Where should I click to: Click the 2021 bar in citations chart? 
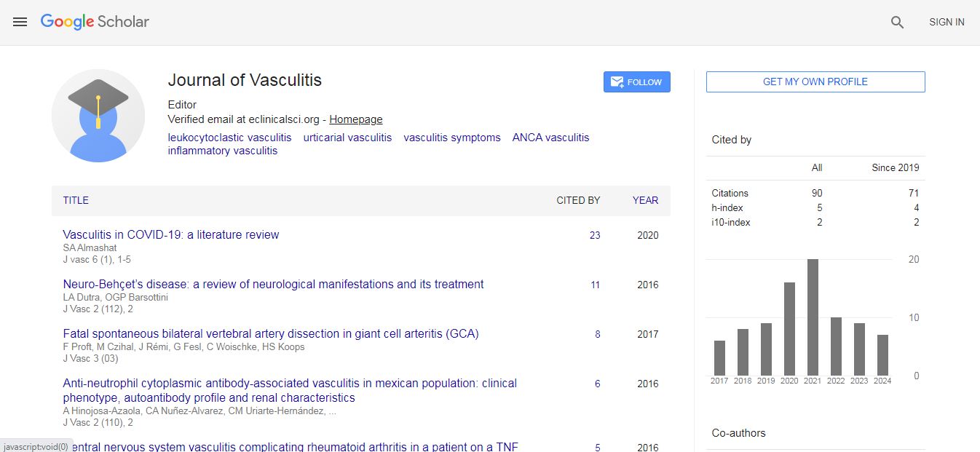813,317
